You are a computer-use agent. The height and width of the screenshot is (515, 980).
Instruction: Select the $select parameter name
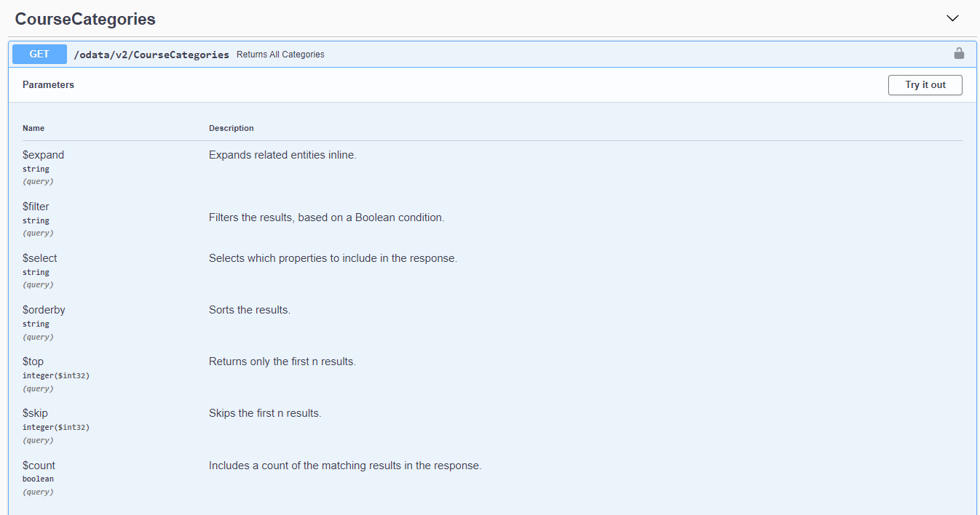pos(39,258)
